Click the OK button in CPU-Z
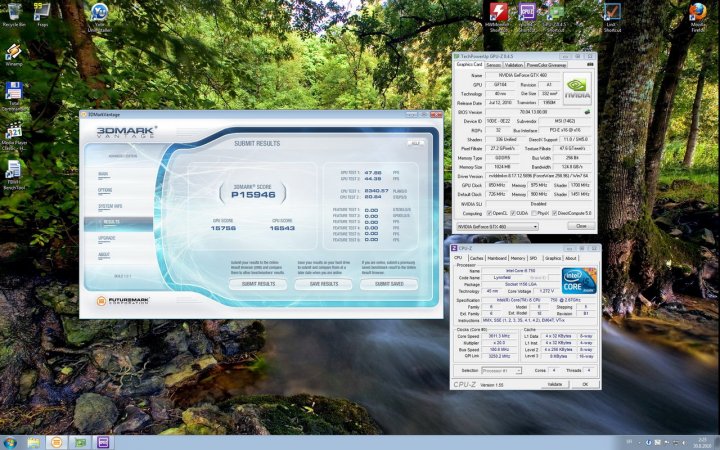720x450 pixels. [585, 384]
